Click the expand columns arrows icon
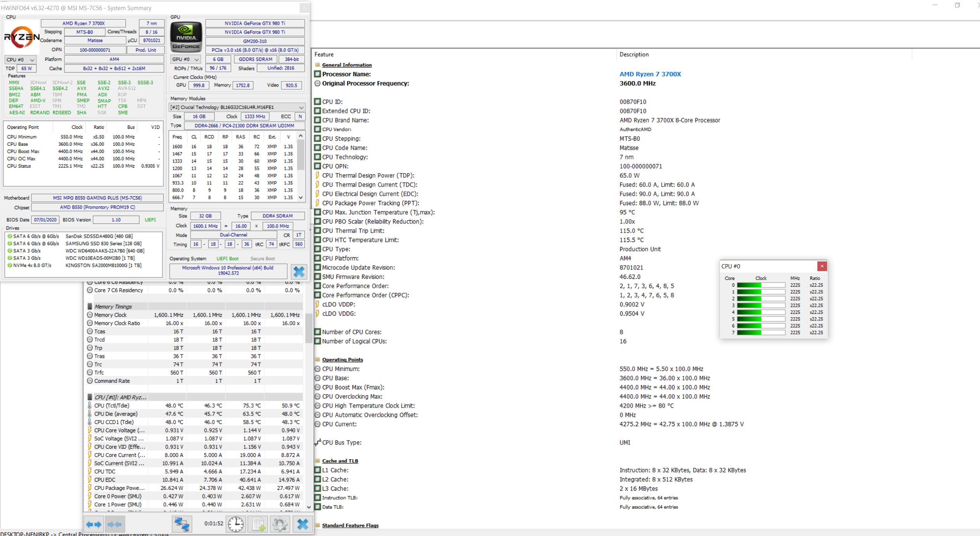Viewport: 980px width, 536px height. tap(94, 525)
